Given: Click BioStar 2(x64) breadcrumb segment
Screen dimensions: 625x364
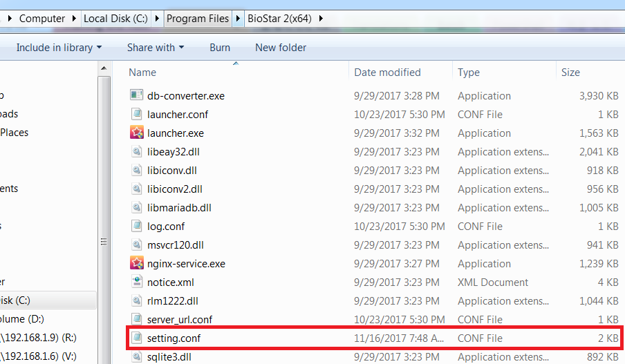Looking at the screenshot, I should pos(279,19).
